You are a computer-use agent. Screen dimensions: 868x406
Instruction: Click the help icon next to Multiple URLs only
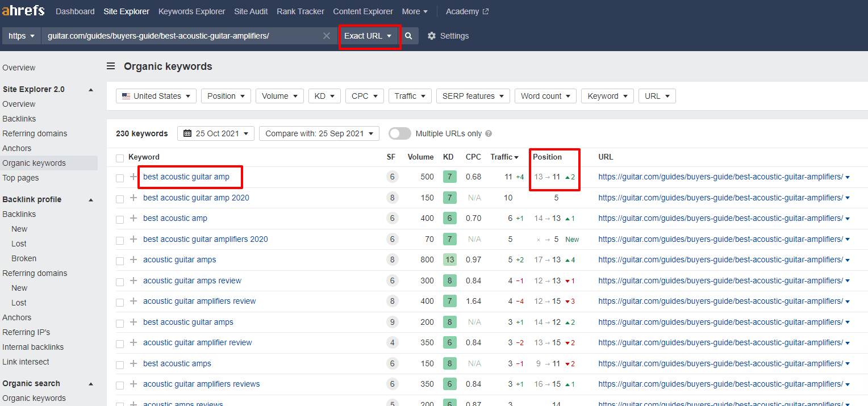pos(489,134)
